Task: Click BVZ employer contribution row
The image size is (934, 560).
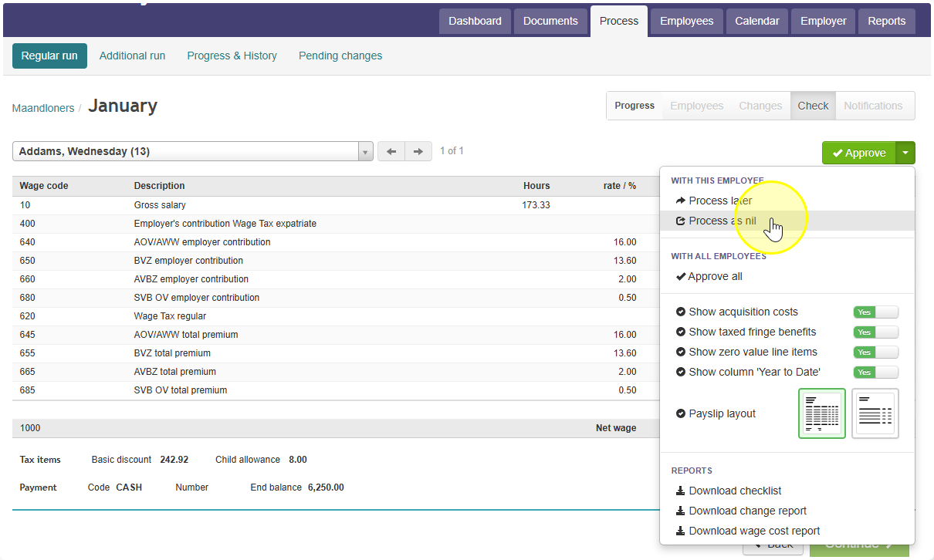Action: [336, 261]
